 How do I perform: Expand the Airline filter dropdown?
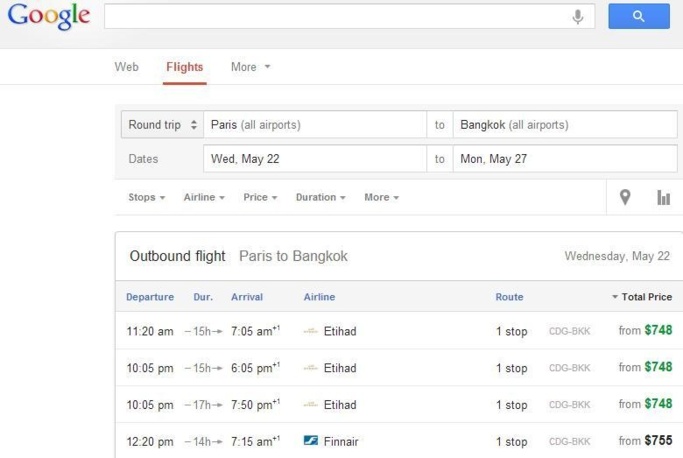point(204,197)
